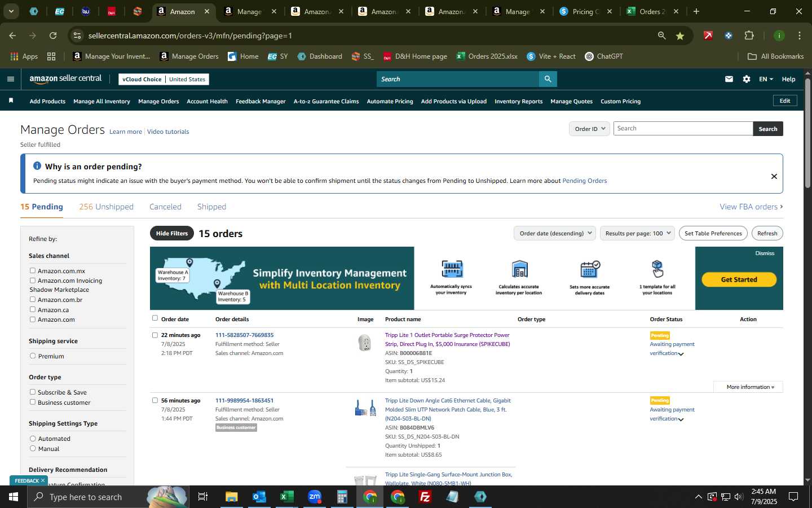Open the browser tab list dropdown arrow
Screen dimensions: 812x508
pyautogui.click(x=11, y=11)
